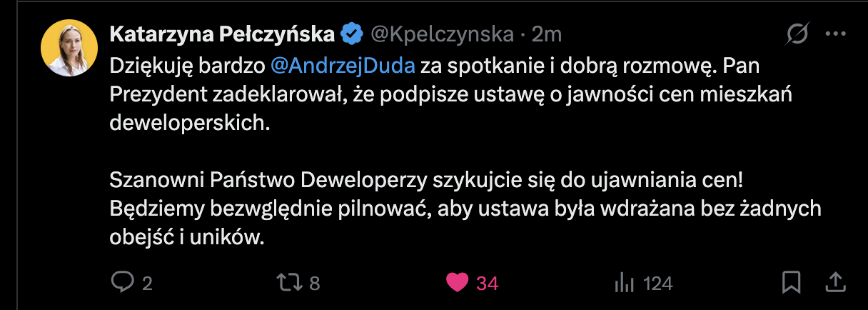Click the repost count number 8
The image size is (868, 310).
(x=314, y=284)
